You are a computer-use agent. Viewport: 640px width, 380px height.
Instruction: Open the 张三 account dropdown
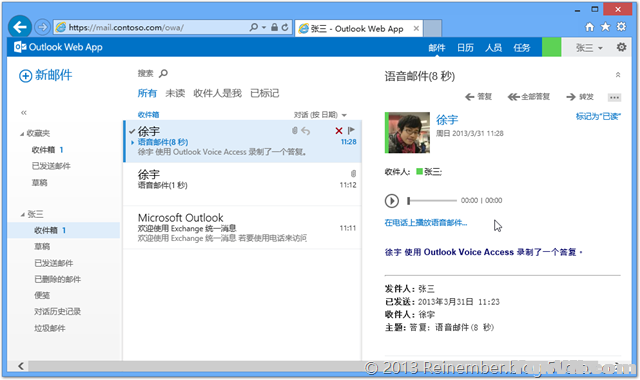[x=589, y=48]
